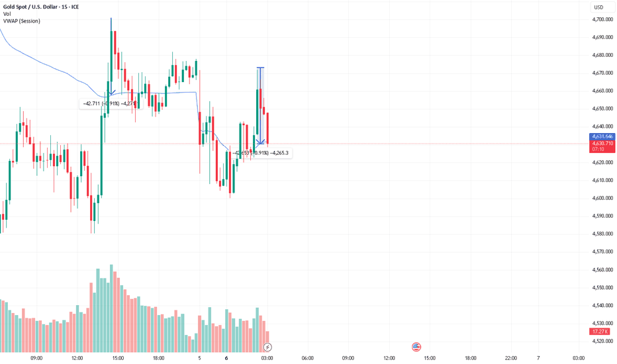The height and width of the screenshot is (364, 617).
Task: Select the −42.711 (−0.91%) measurement label
Action: (x=109, y=104)
